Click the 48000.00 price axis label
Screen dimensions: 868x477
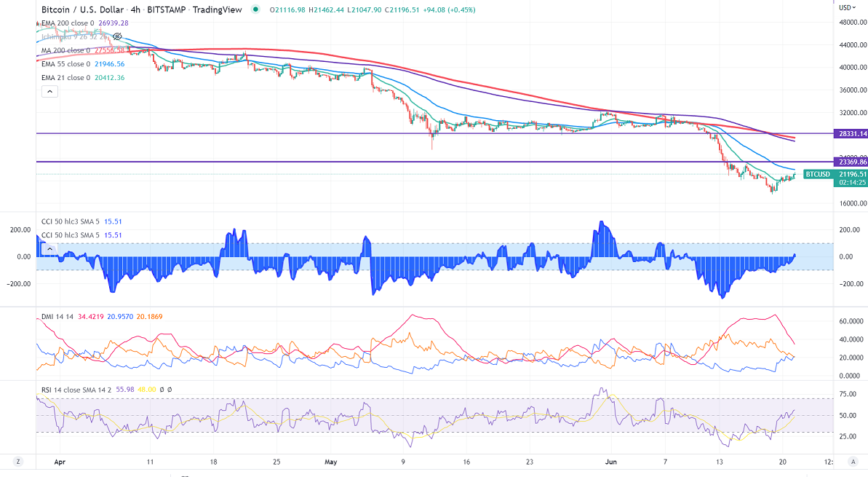[853, 23]
